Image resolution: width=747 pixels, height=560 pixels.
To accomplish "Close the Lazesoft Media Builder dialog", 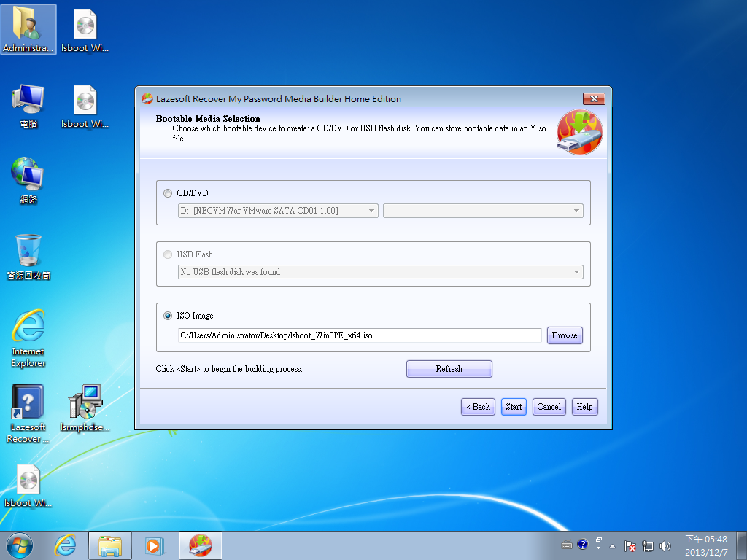I will coord(594,98).
